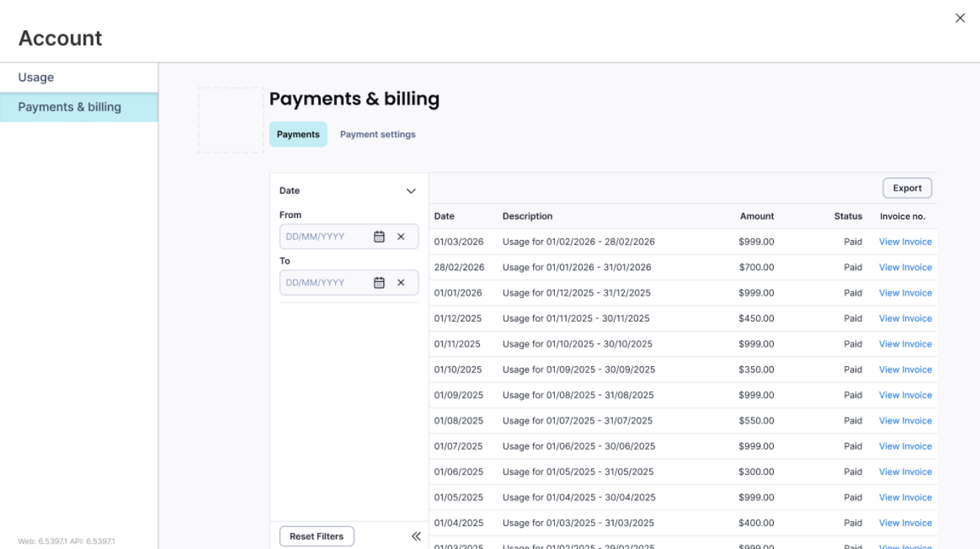980x549 pixels.
Task: Select the $550.00 amount cell
Action: coord(757,421)
